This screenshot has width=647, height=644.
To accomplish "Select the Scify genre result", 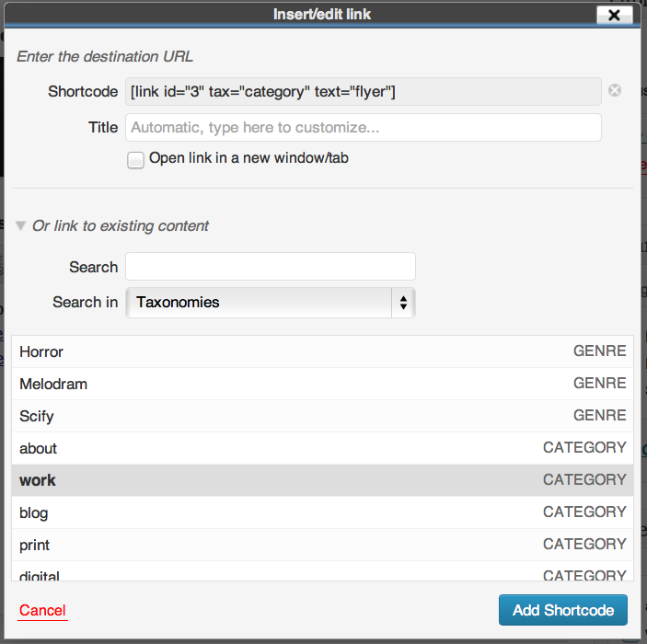I will pos(322,416).
